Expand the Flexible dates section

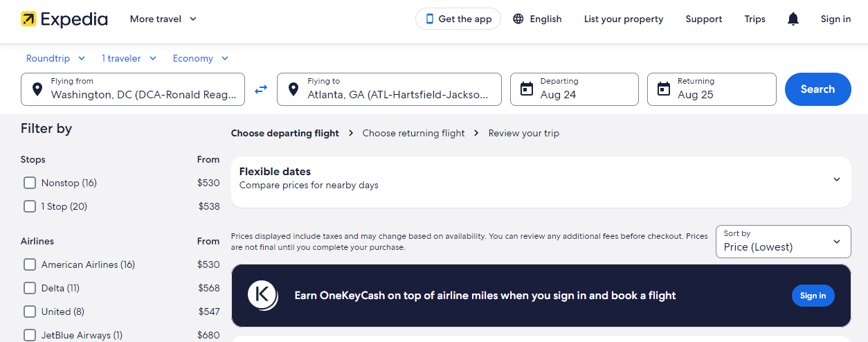836,179
